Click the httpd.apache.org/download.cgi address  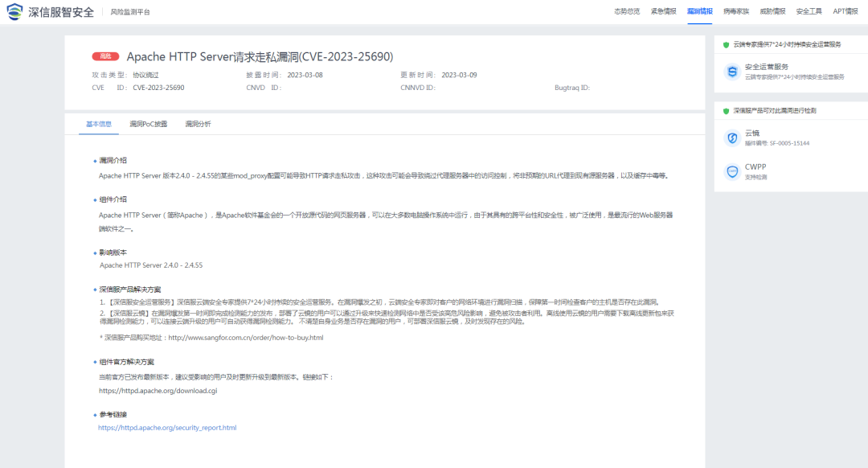click(158, 391)
